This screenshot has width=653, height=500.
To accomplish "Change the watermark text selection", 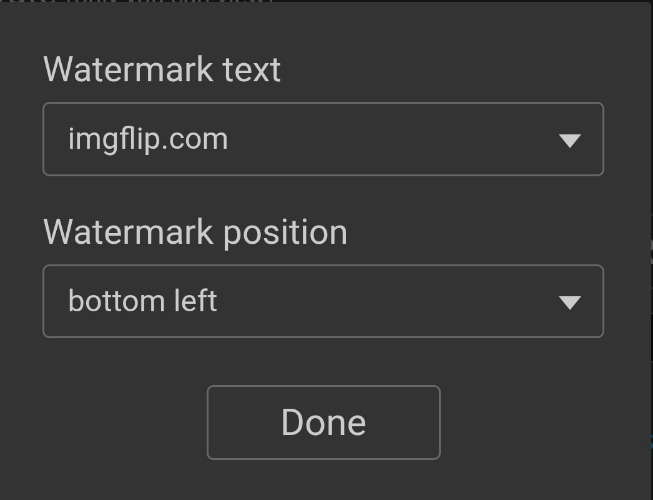I will coord(323,139).
